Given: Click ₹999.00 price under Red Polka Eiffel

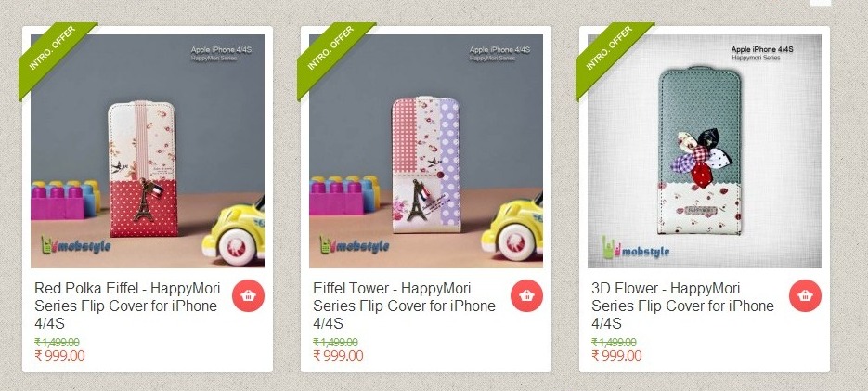Looking at the screenshot, I should 59,356.
